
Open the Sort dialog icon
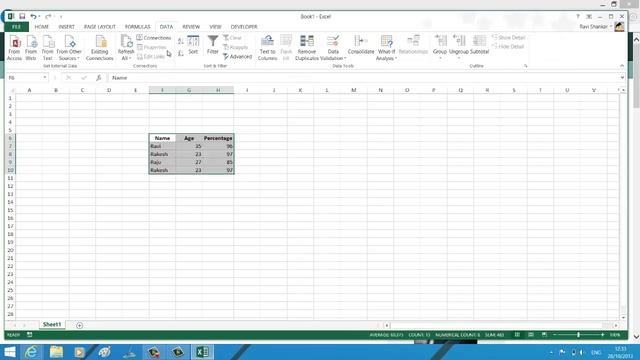(193, 45)
